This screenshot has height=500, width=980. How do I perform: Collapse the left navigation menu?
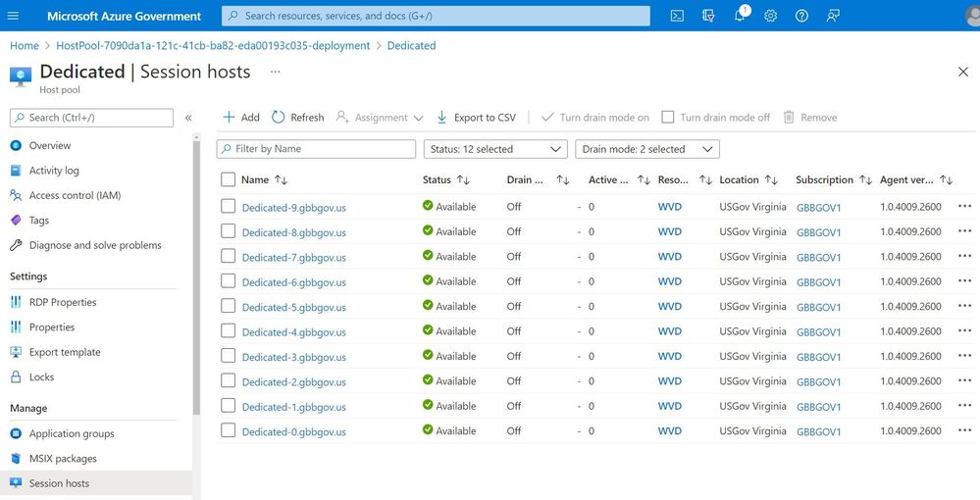188,118
